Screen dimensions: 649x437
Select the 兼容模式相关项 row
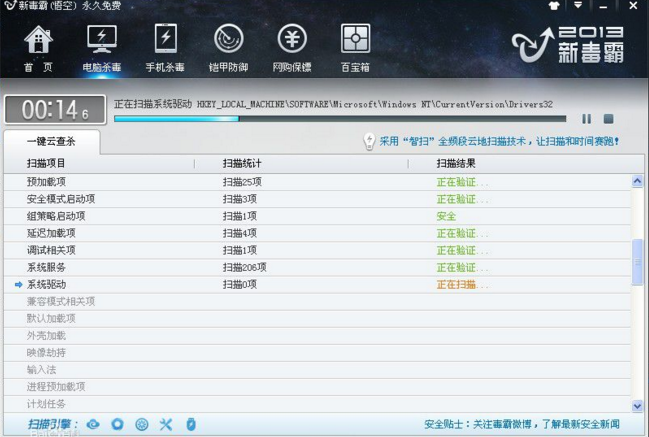pos(317,302)
